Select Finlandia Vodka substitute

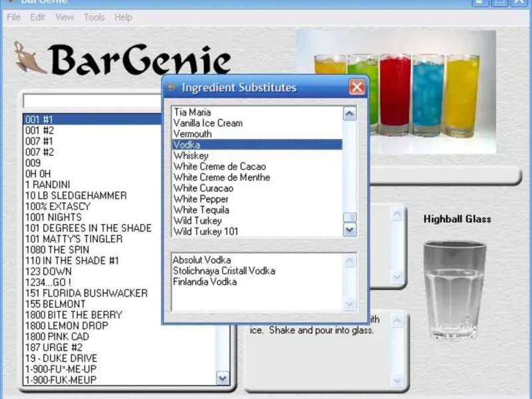click(257, 281)
